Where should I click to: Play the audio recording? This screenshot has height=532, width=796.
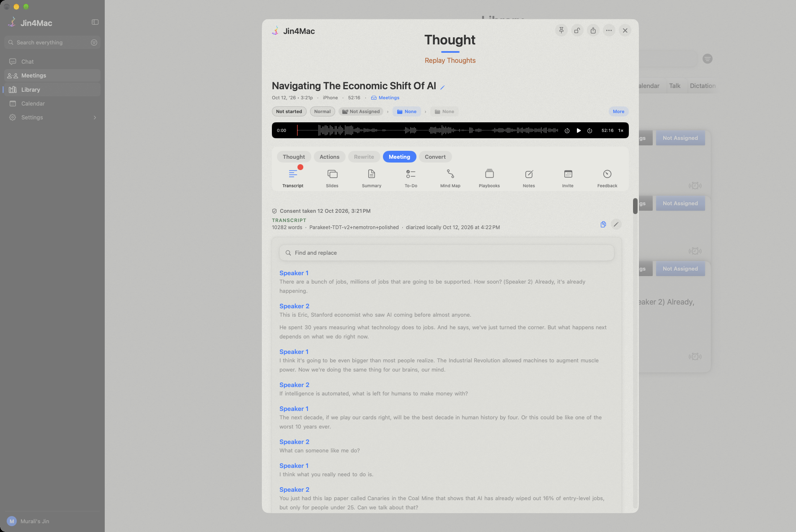tap(579, 131)
